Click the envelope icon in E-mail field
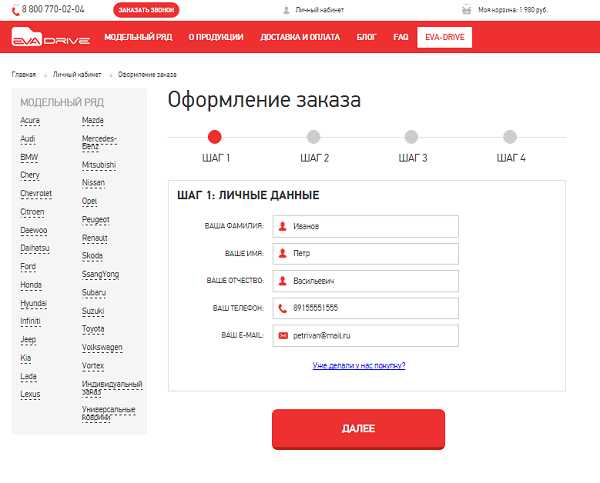Image resolution: width=600 pixels, height=483 pixels. tap(283, 335)
